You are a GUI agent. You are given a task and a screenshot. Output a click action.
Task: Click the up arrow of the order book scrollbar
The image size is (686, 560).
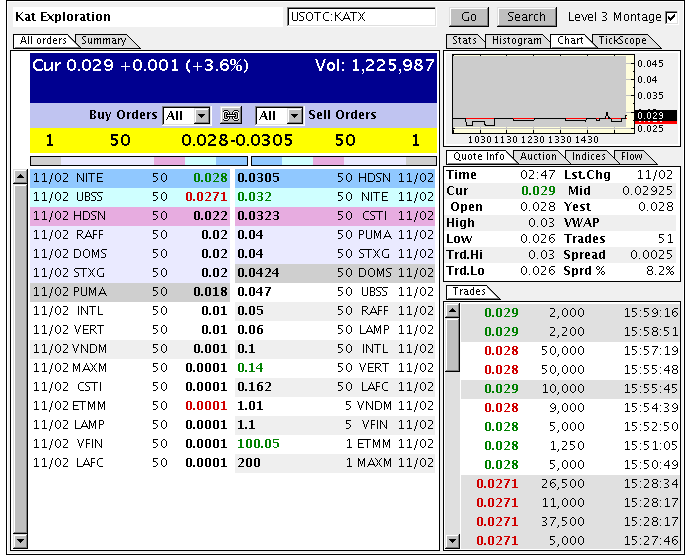20,177
